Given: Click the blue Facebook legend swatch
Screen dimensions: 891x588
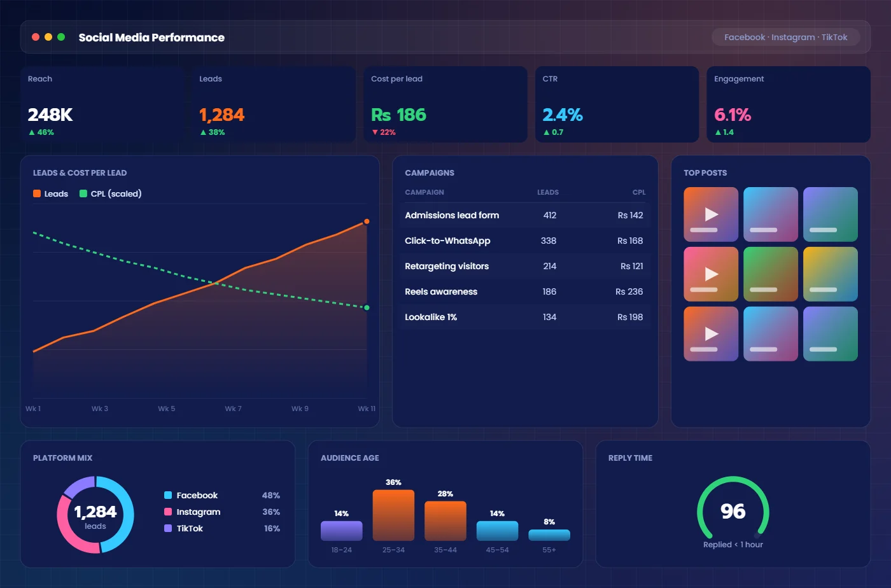Looking at the screenshot, I should (168, 495).
